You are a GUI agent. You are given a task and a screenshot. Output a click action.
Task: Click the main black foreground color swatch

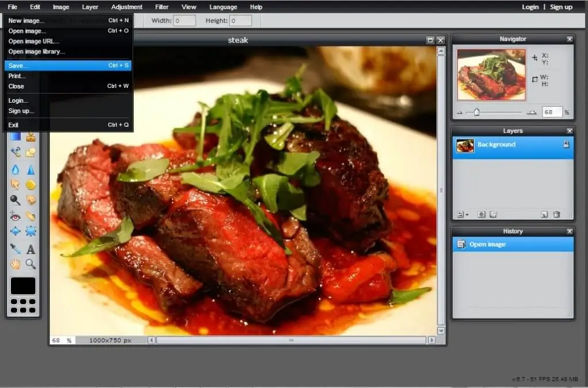[23, 286]
